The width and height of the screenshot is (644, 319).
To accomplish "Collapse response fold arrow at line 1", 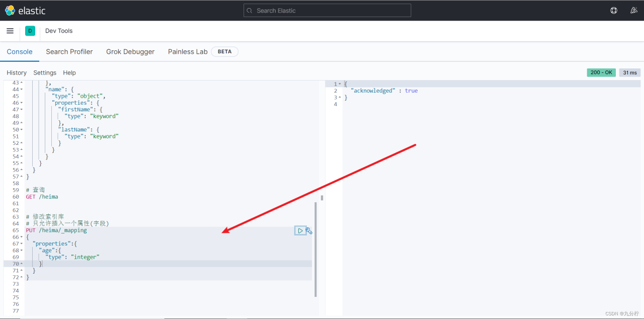I will 340,84.
